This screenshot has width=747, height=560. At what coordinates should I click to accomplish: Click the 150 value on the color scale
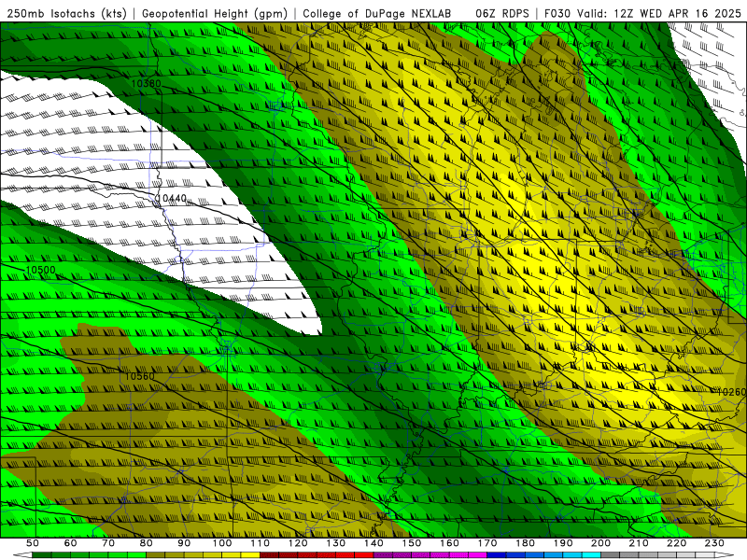(x=412, y=543)
